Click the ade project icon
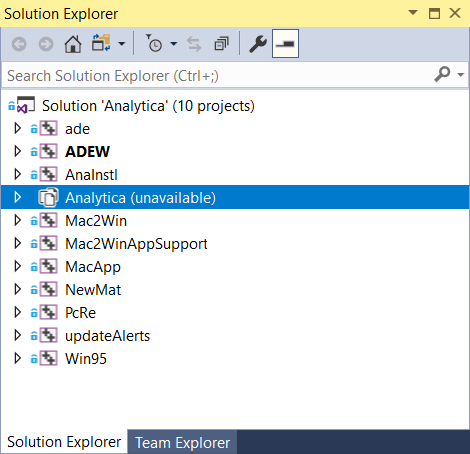This screenshot has height=454, width=470. [49, 128]
